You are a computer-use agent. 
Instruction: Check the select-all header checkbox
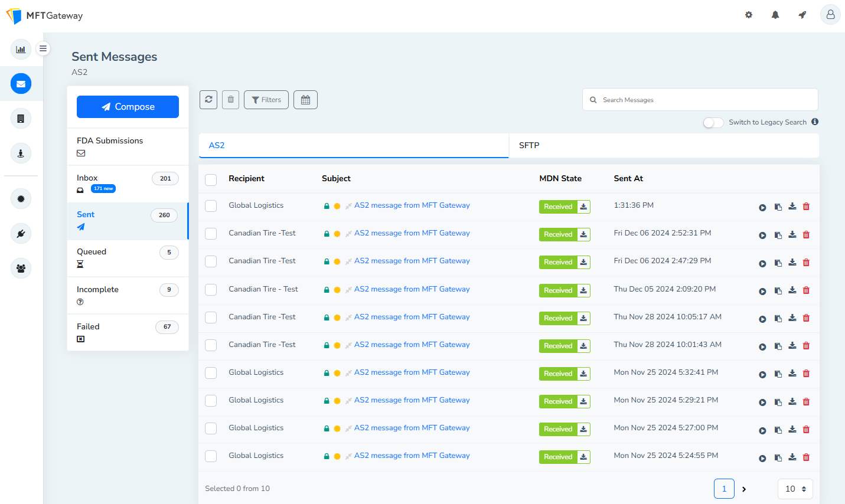[x=211, y=179]
